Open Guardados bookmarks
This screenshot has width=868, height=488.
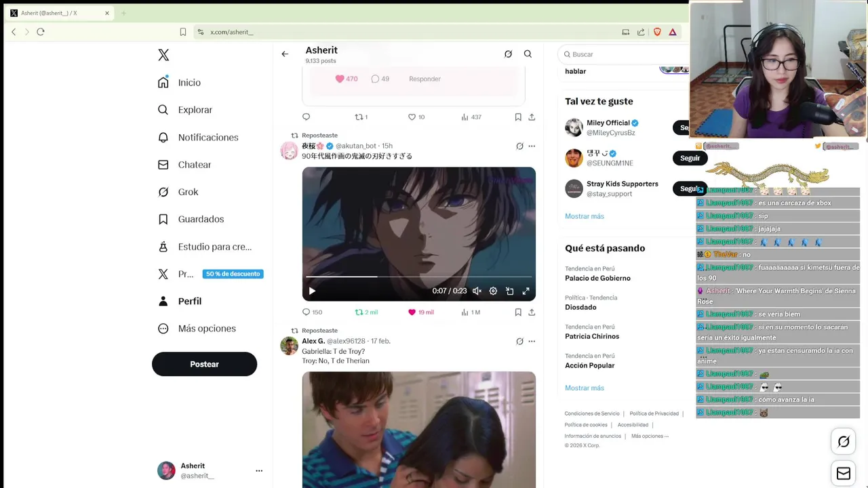point(190,219)
